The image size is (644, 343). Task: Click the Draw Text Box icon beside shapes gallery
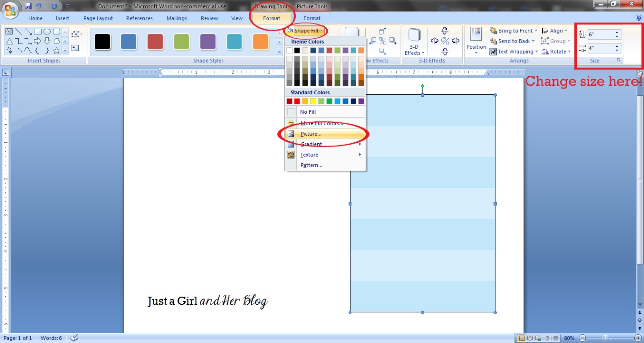(75, 48)
